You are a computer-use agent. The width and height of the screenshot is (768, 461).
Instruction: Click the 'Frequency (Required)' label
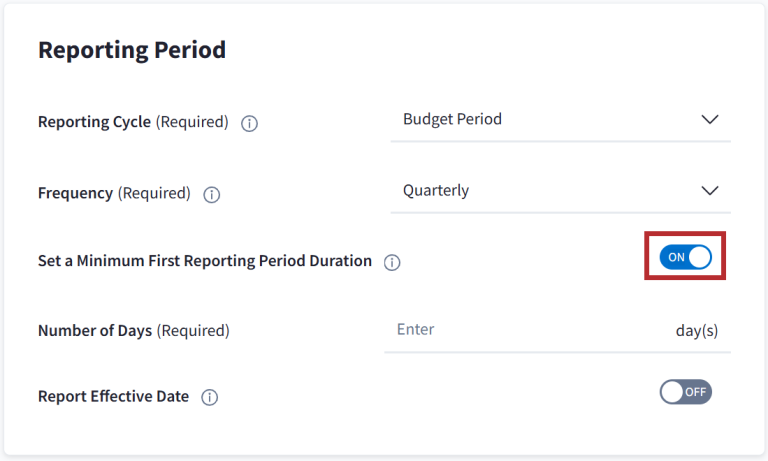point(114,193)
